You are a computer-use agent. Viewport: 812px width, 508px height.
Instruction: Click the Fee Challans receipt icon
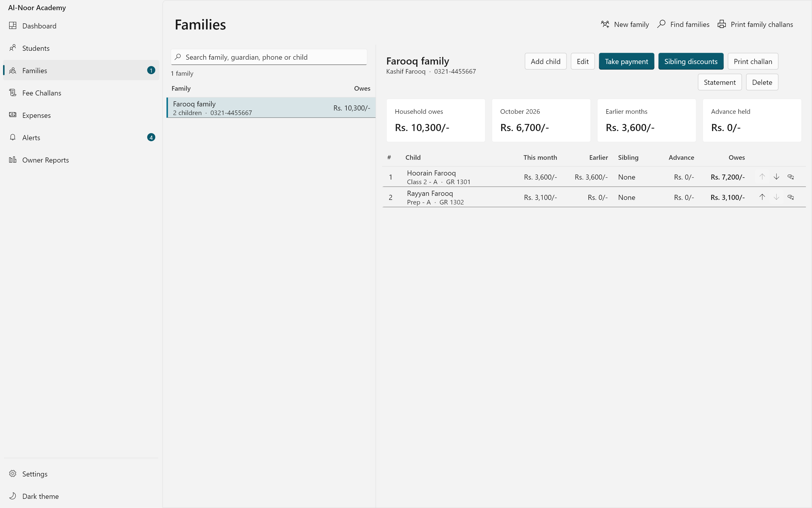tap(13, 93)
